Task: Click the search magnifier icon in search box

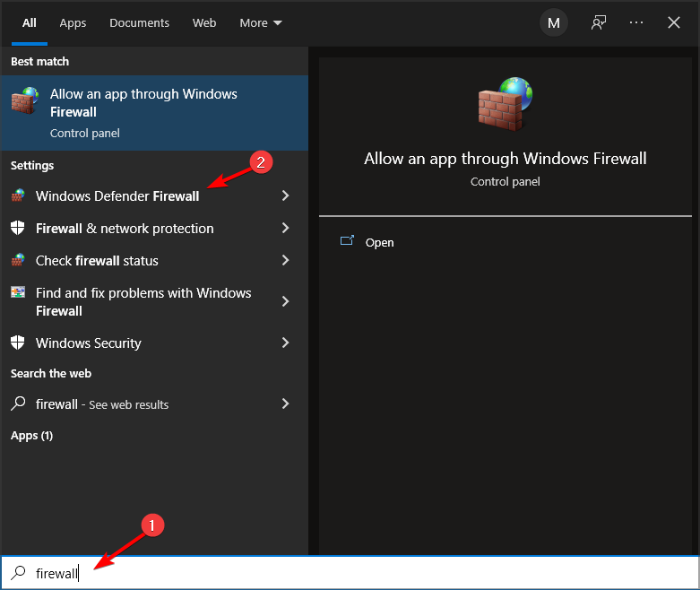Action: tap(18, 573)
